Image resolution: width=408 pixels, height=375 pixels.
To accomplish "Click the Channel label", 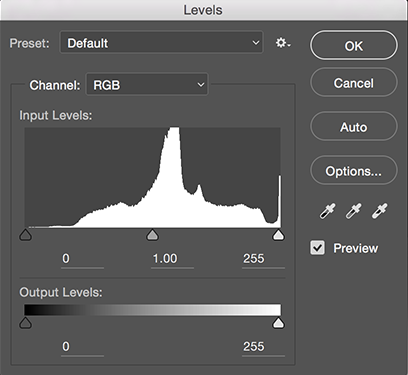I will pos(55,85).
